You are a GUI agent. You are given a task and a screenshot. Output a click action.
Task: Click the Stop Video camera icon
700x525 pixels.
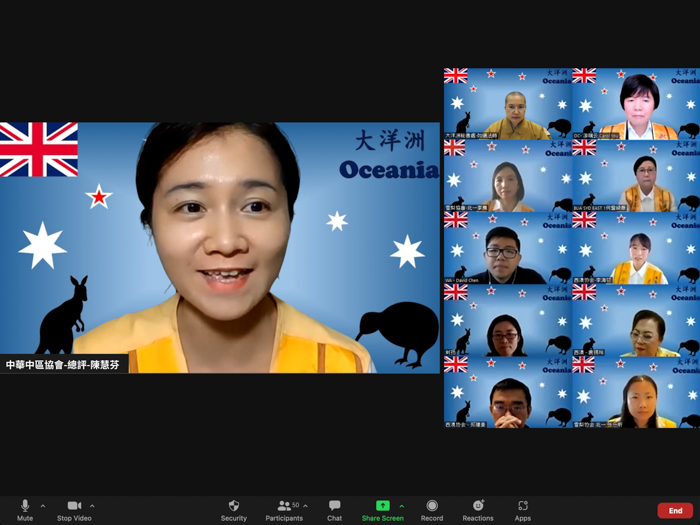[x=74, y=505]
